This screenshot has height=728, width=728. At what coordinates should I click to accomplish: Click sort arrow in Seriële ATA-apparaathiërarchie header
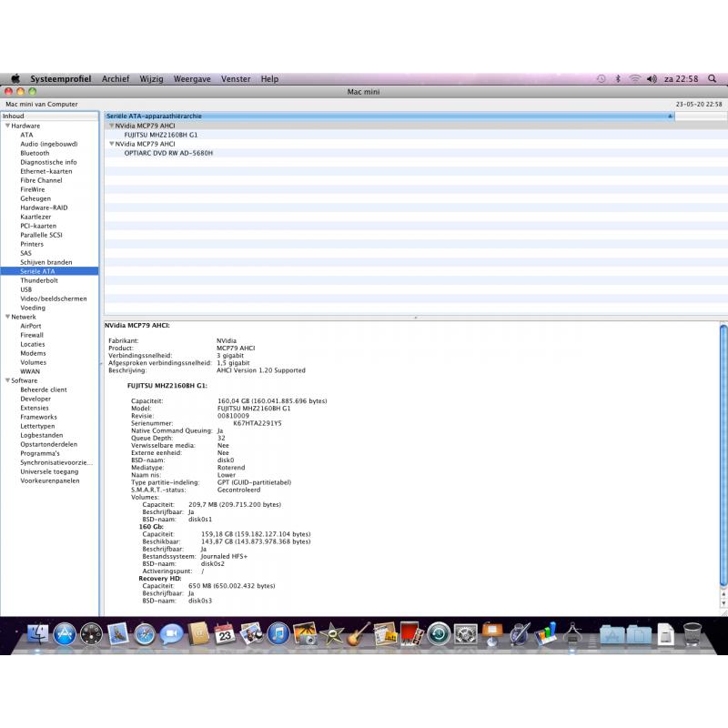(x=670, y=116)
